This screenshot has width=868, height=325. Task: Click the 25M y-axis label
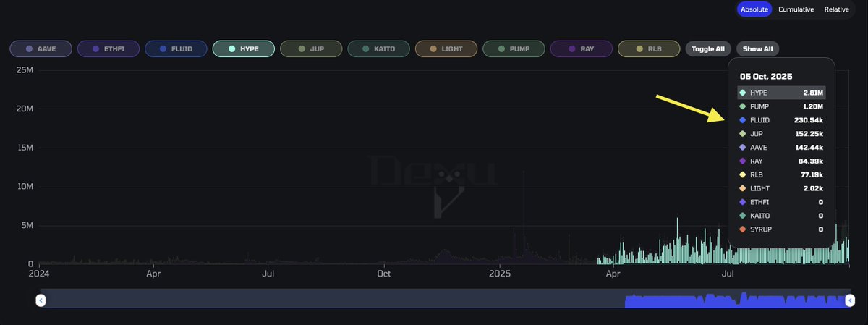[25, 69]
